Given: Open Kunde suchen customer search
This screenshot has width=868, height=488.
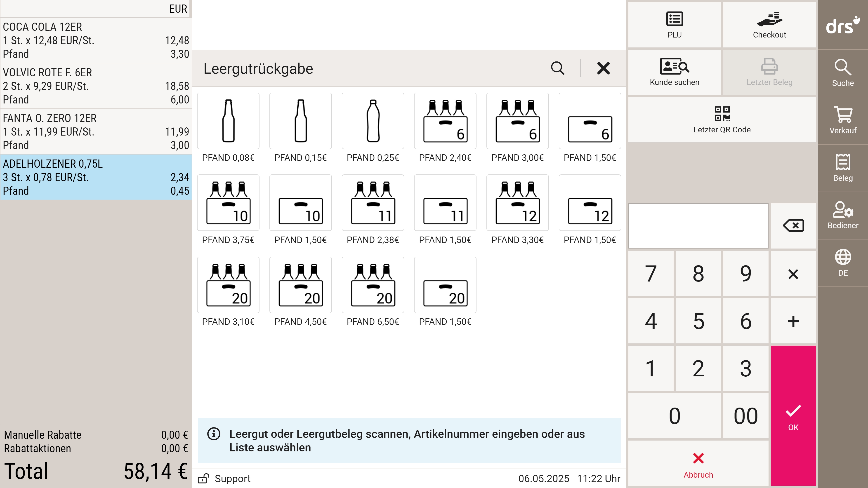Looking at the screenshot, I should click(674, 72).
